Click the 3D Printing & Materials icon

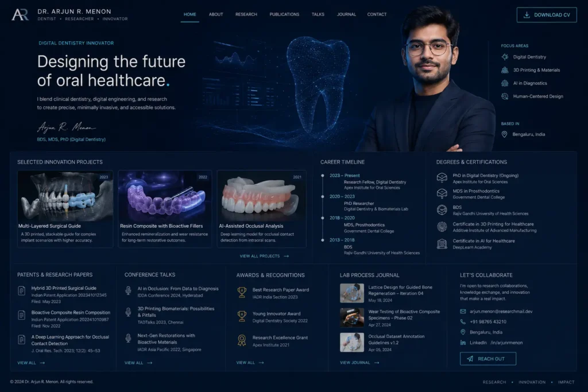click(x=505, y=70)
